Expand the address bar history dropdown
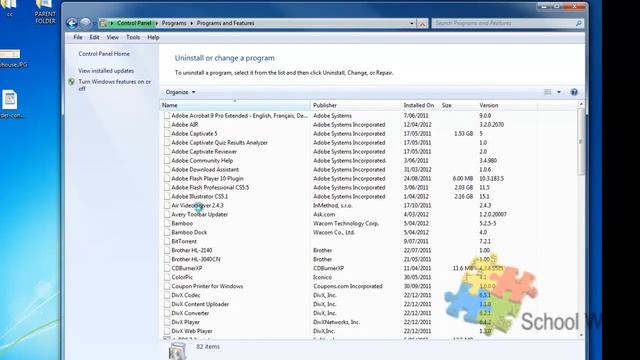Screen dimensions: 640x360 pos(411,24)
